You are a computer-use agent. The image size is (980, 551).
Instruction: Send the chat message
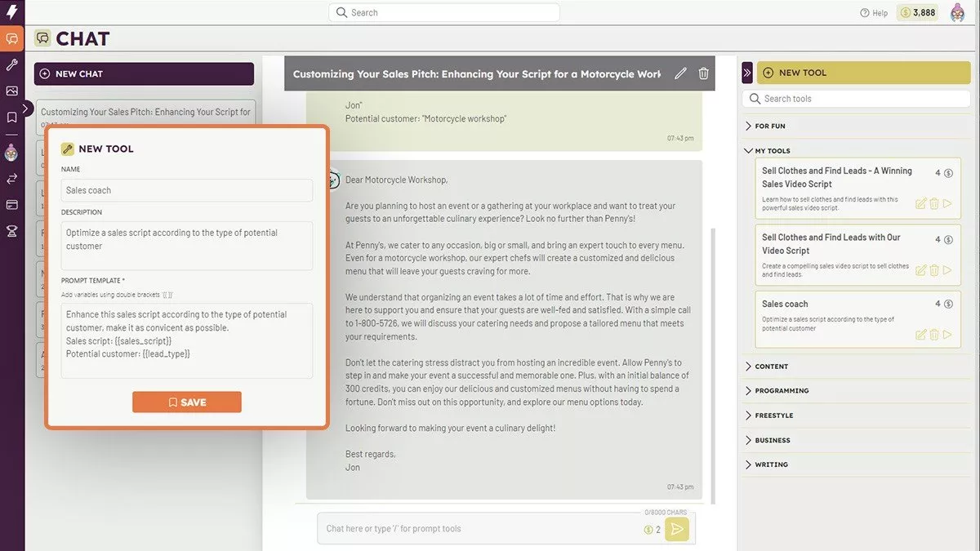pos(676,529)
